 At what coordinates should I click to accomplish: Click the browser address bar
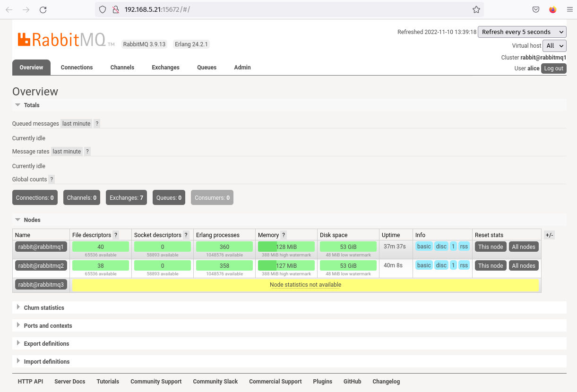pyautogui.click(x=289, y=9)
